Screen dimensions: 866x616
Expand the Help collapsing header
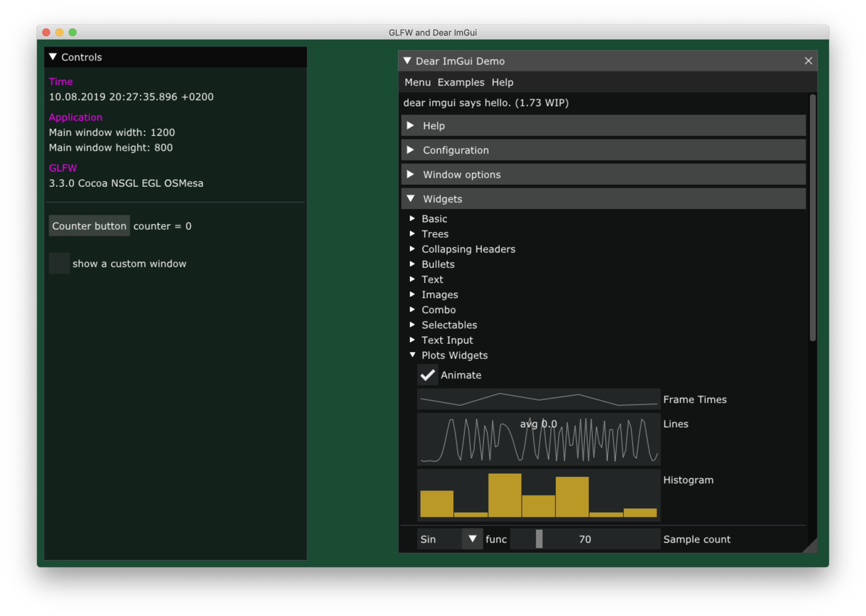pyautogui.click(x=603, y=126)
